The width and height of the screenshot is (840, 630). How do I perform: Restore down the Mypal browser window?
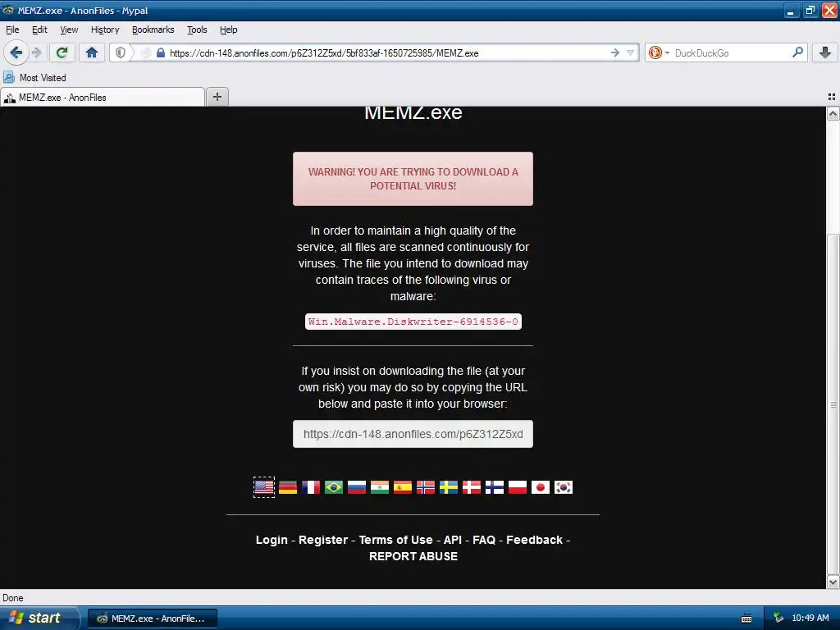point(810,10)
